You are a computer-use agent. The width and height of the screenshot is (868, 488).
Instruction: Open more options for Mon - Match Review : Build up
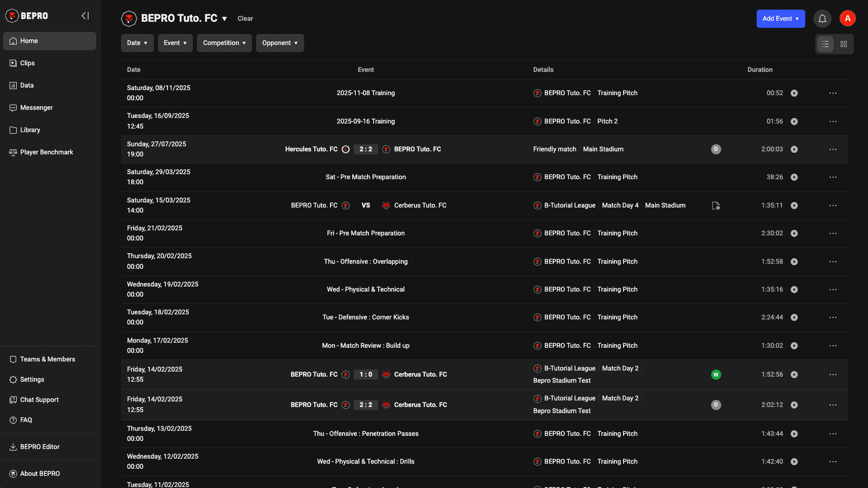[x=833, y=346]
